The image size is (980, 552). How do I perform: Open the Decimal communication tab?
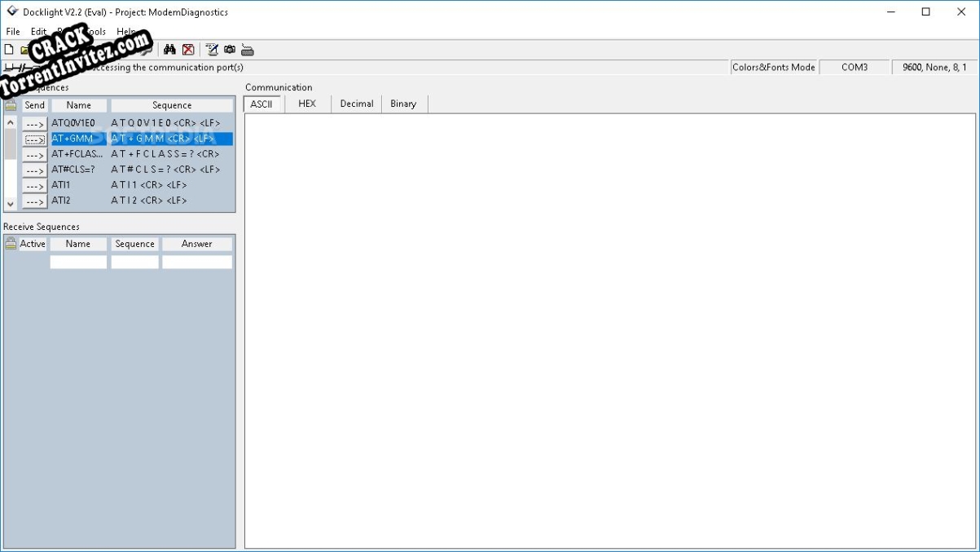[356, 104]
